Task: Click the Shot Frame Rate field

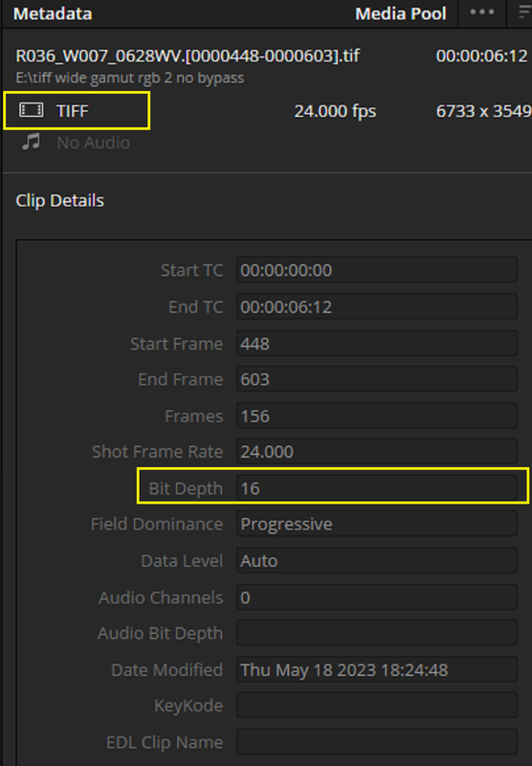Action: click(x=377, y=451)
